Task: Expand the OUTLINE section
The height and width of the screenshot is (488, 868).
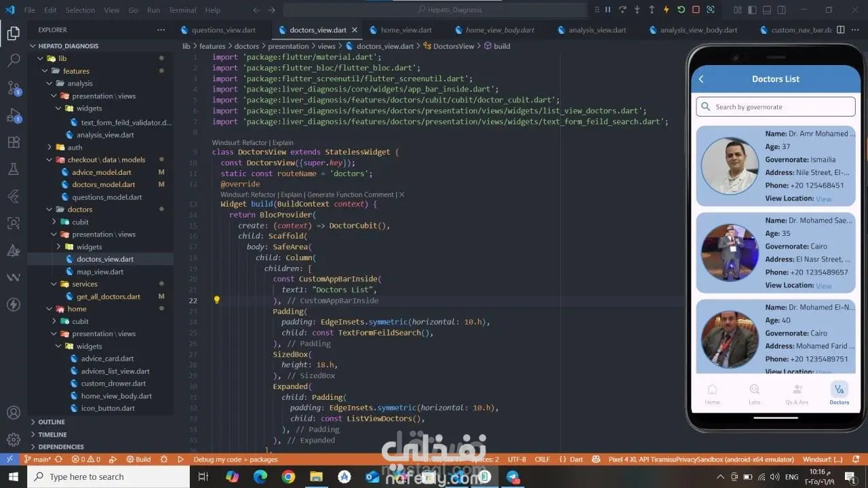Action: coord(52,422)
